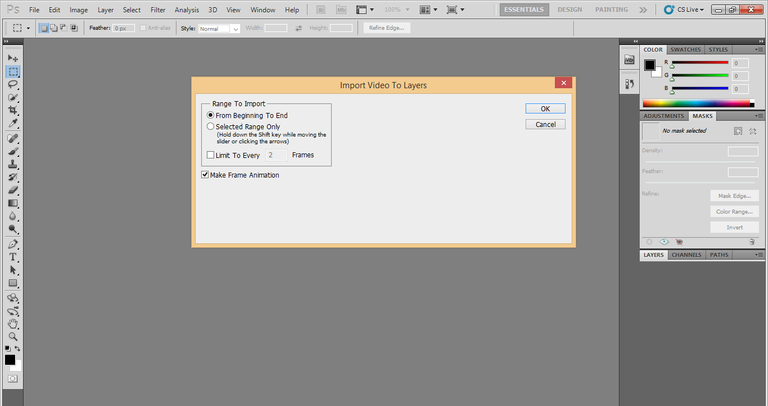
Task: Select the Crop tool
Action: coord(13,110)
